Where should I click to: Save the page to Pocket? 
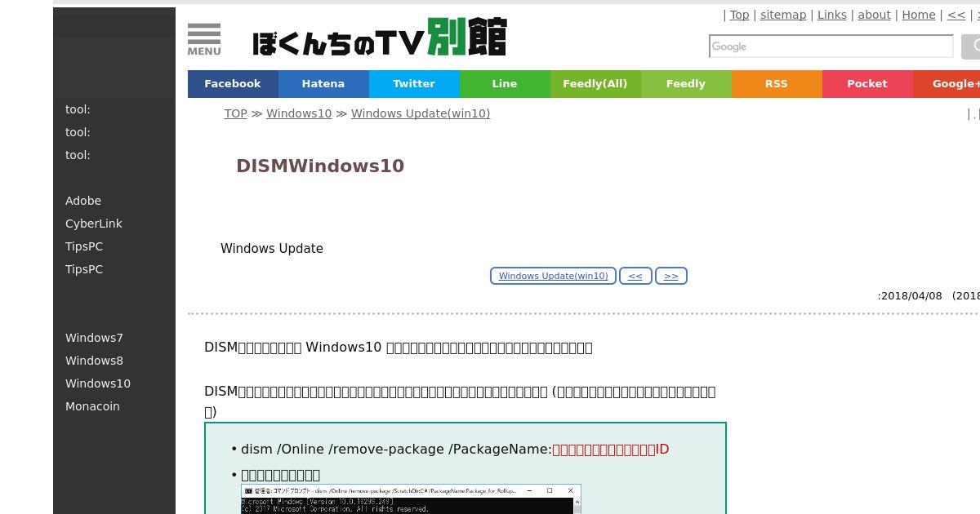[867, 84]
